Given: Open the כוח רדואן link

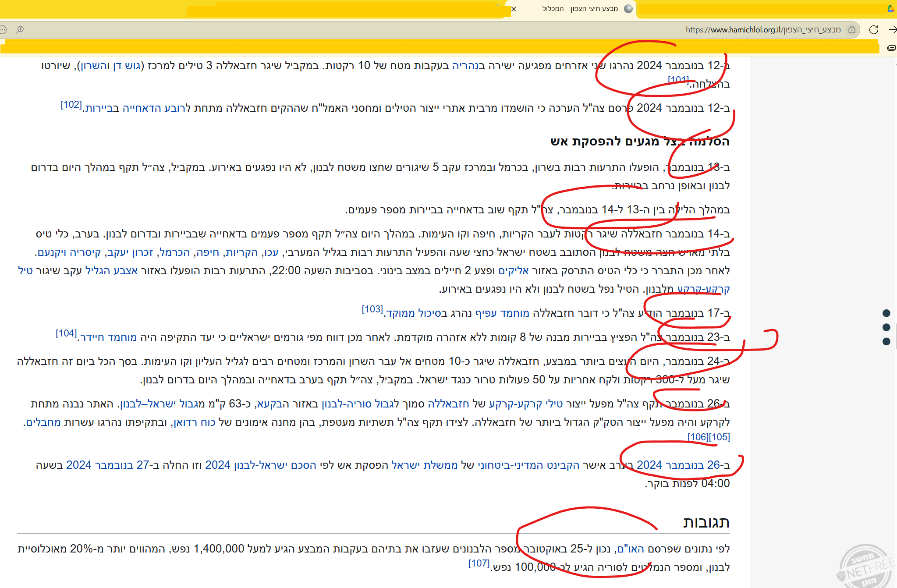Looking at the screenshot, I should coord(195,422).
